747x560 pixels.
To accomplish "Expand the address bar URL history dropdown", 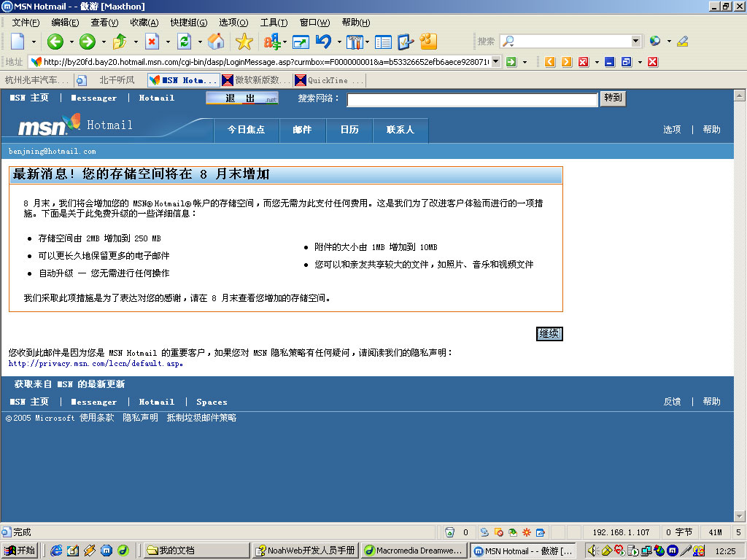I will pyautogui.click(x=496, y=61).
